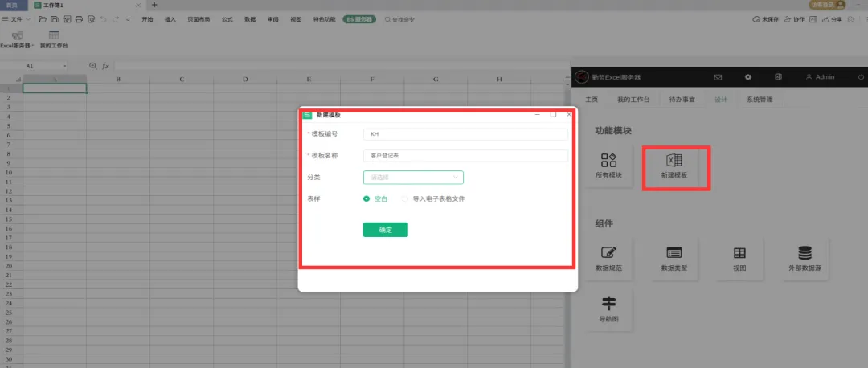Click the power logout icon in server header

click(861, 77)
